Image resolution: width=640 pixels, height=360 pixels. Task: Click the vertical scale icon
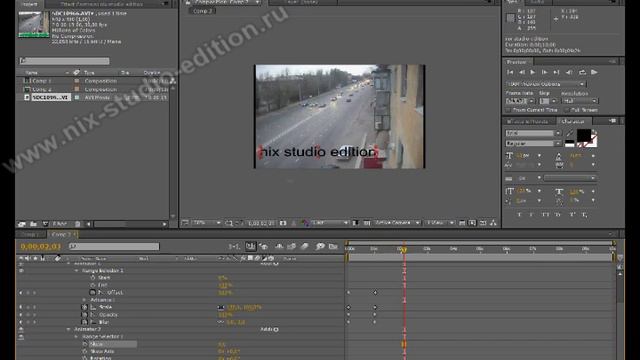509,191
